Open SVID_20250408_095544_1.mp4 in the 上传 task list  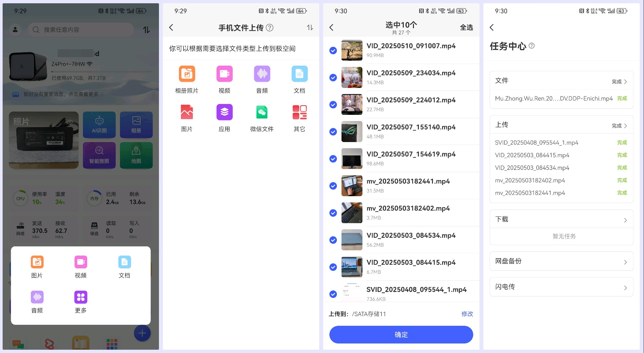(x=561, y=143)
